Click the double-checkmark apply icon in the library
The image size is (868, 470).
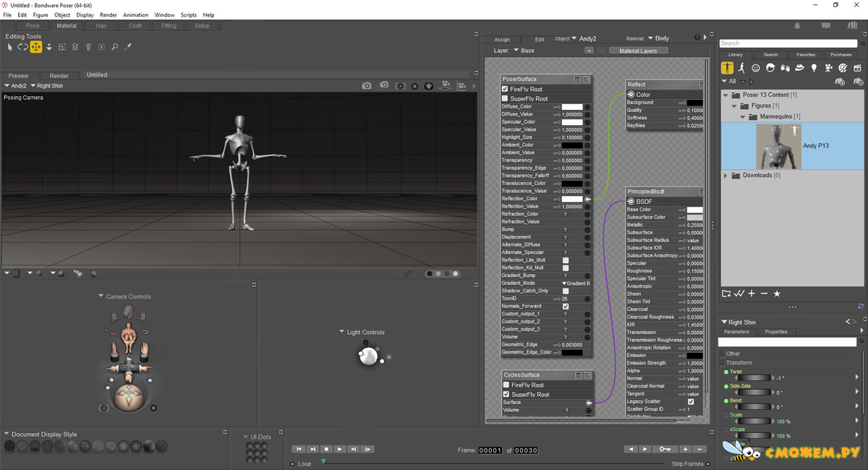click(x=739, y=294)
